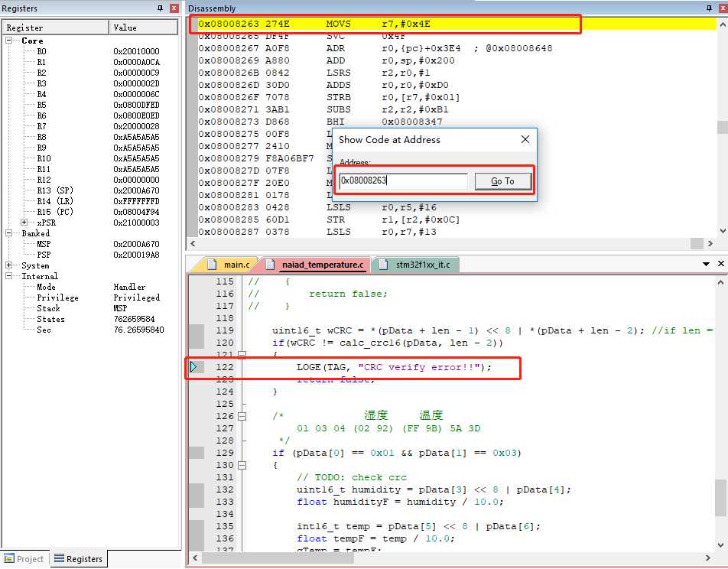
Task: Close the current editor tab
Action: click(721, 263)
